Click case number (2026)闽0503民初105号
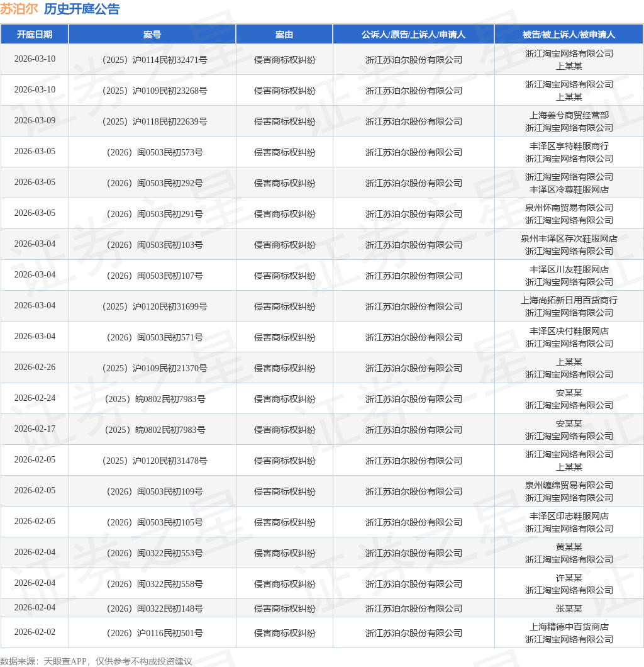Viewport: 644px width, 667px height. 155,522
